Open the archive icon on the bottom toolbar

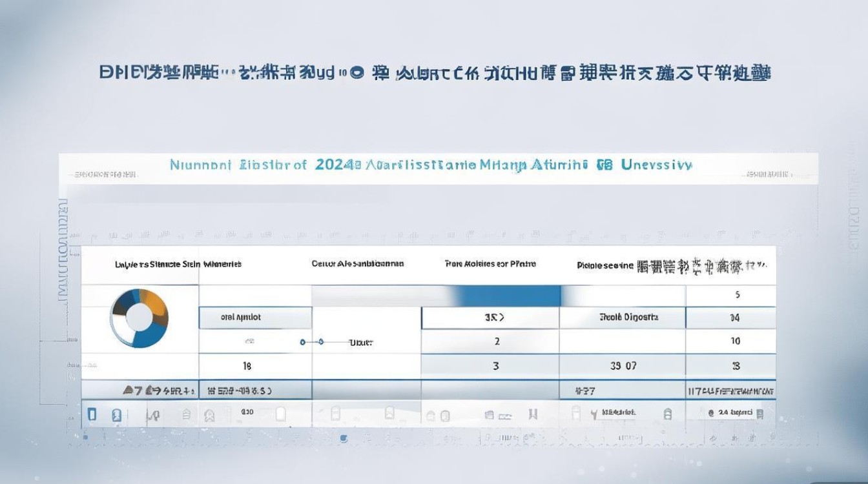pos(185,413)
